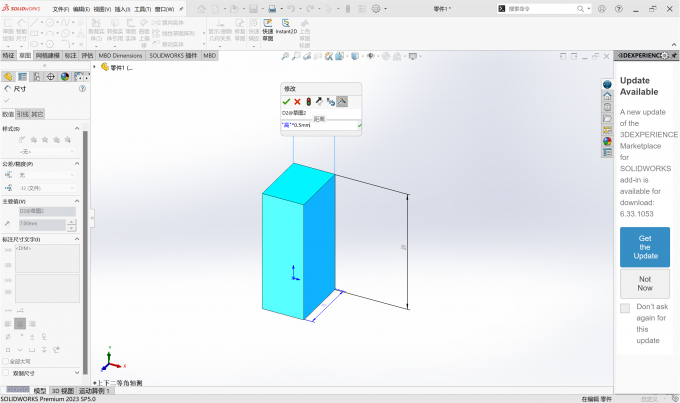Open the precision .12 (文件) dropdown
This screenshot has height=403, width=680.
47,188
